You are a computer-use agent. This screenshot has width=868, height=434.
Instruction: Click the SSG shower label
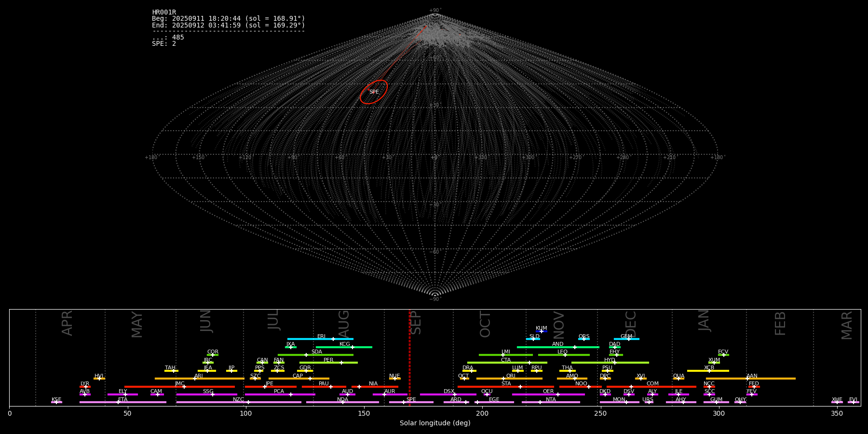[208, 392]
